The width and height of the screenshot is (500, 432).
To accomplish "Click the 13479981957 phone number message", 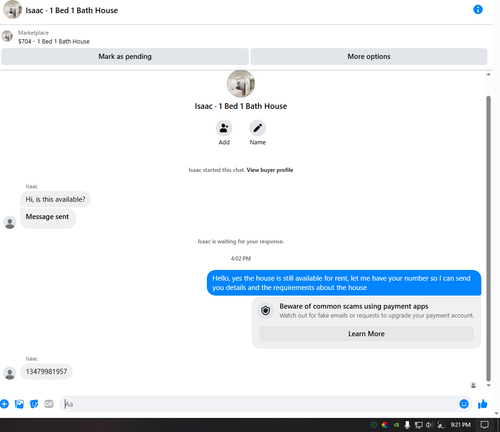I will (x=46, y=371).
